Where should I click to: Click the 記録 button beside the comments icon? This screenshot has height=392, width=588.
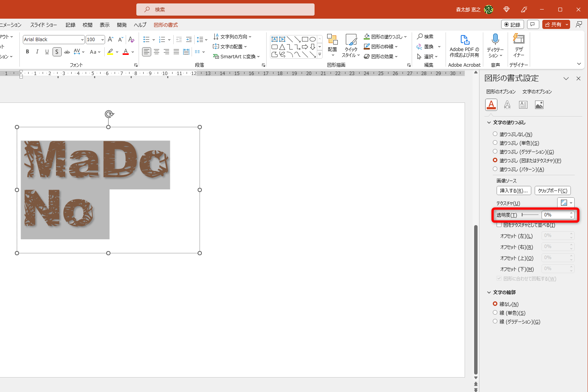(x=512, y=24)
